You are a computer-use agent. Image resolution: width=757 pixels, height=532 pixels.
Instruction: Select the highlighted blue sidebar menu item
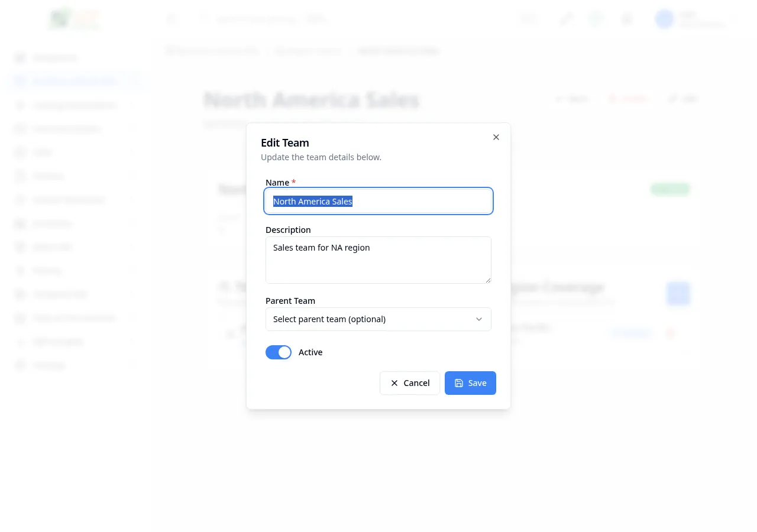coord(74,81)
